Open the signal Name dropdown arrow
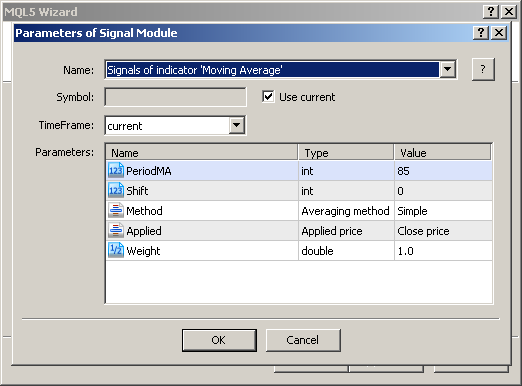 pos(448,70)
